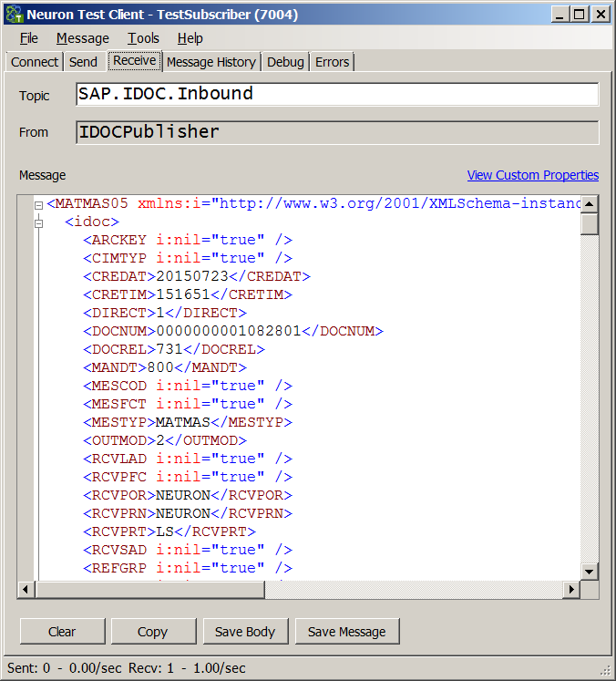Viewport: 616px width, 681px height.
Task: Maximize the Neuron Test Client window
Action: (x=580, y=15)
